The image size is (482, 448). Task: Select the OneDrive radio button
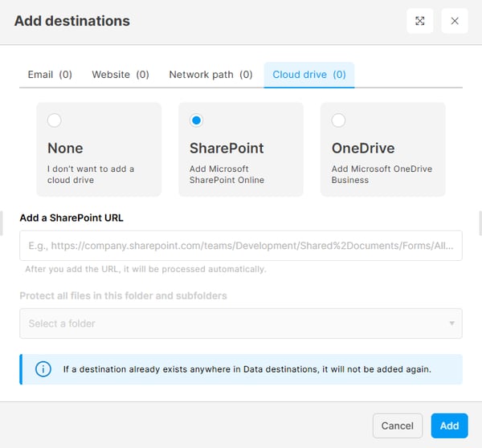[x=338, y=120]
